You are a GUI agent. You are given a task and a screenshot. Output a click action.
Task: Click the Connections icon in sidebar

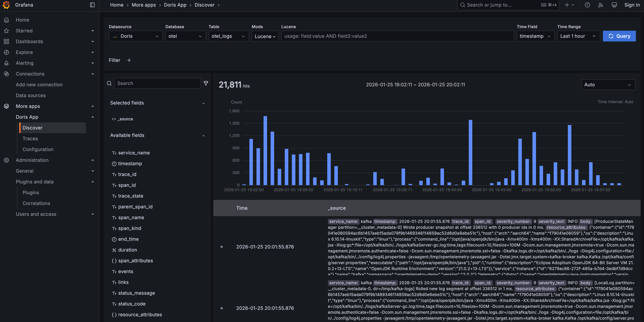point(7,74)
